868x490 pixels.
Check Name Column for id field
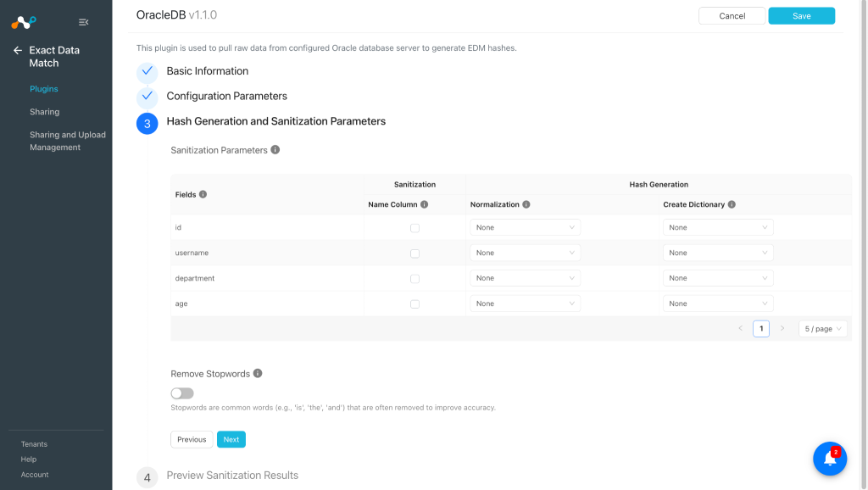click(415, 228)
